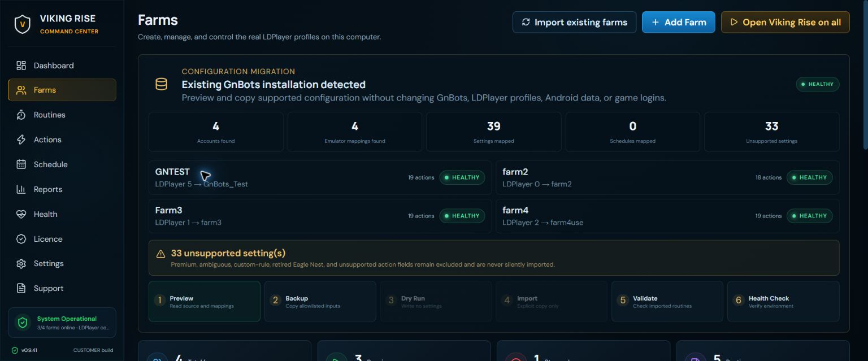Click the HEALTHY badge on GNTEST row

[462, 177]
